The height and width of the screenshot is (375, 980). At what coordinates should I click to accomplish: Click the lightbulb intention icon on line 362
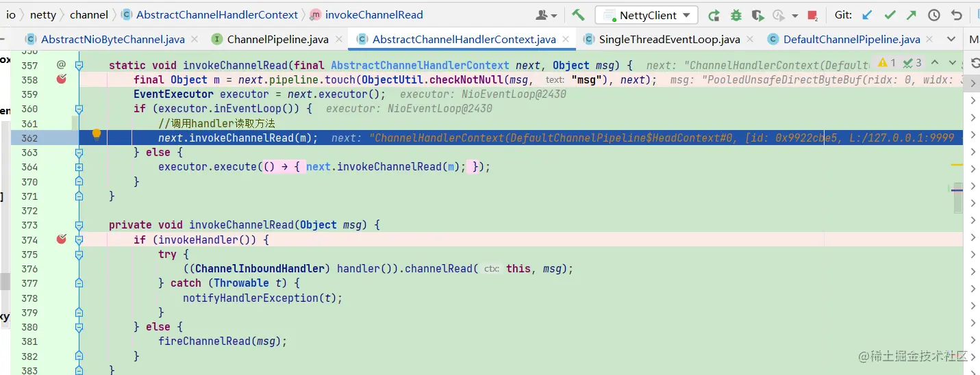[97, 134]
